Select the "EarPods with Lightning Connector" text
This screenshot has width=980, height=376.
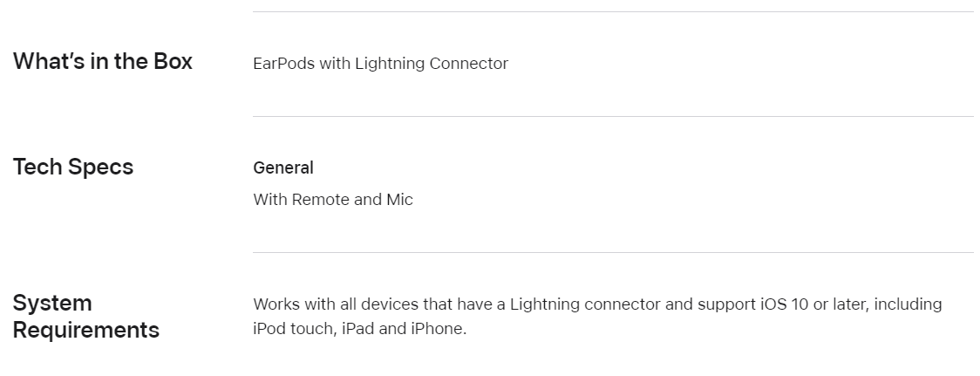[x=381, y=64]
